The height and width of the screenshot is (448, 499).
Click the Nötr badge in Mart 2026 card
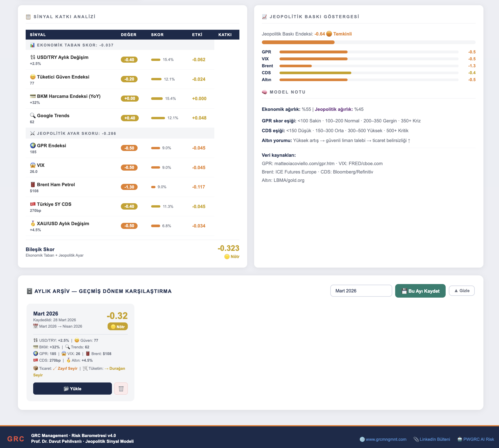[x=118, y=326]
